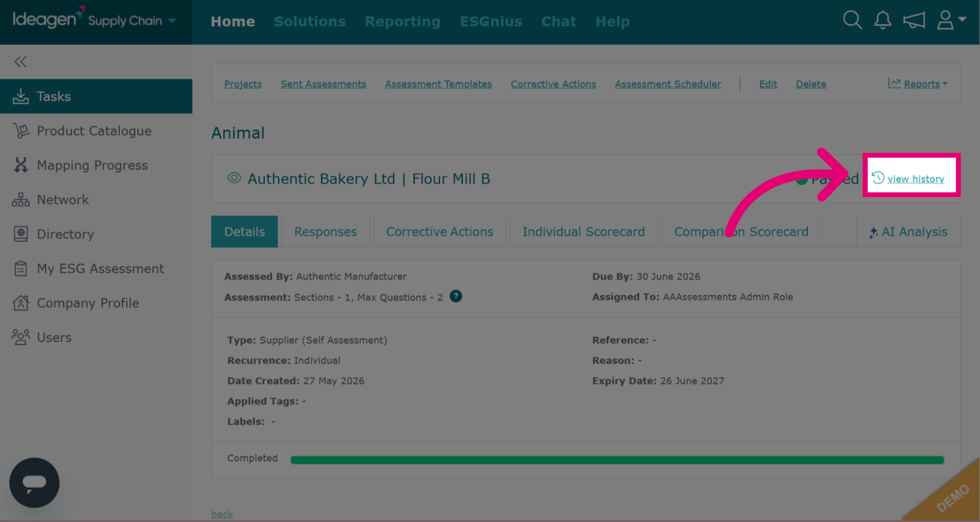
Task: Open Chat in top navigation
Action: coord(559,21)
